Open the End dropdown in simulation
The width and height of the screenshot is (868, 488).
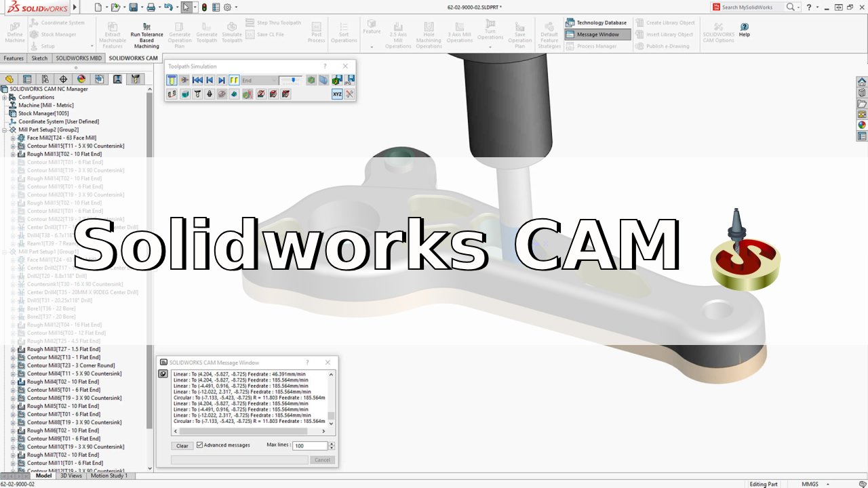[x=259, y=80]
